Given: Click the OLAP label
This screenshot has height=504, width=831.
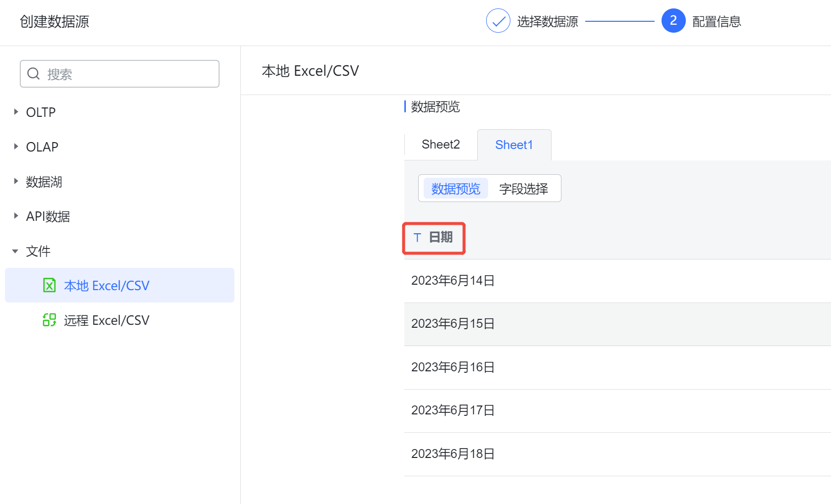Looking at the screenshot, I should pyautogui.click(x=42, y=147).
